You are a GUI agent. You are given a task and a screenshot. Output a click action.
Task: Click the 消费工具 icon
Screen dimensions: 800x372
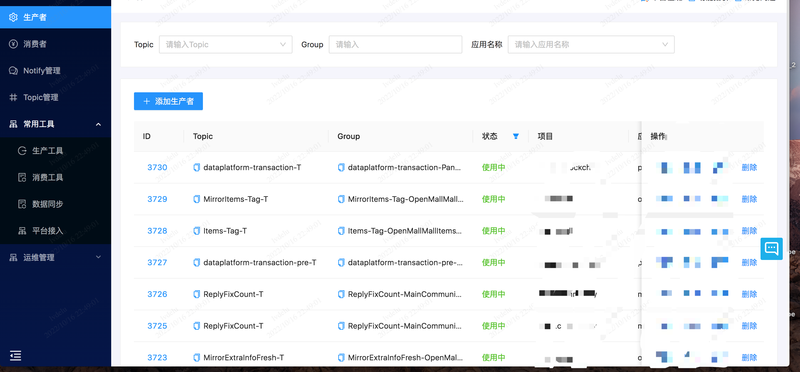(22, 178)
